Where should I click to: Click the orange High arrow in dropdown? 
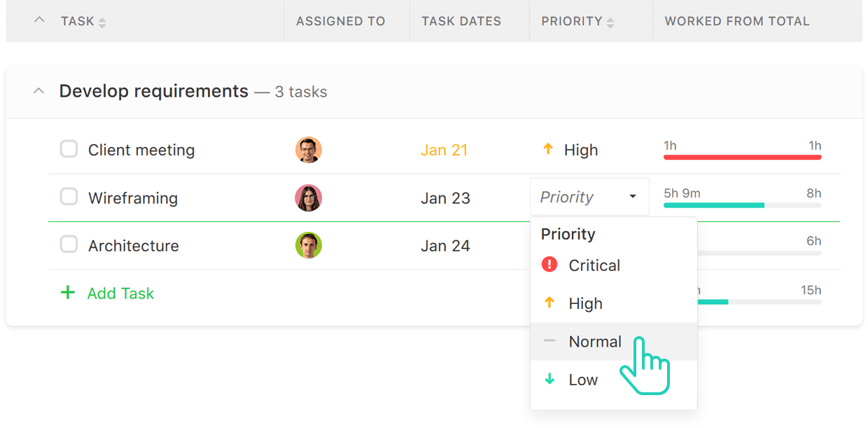(x=549, y=303)
